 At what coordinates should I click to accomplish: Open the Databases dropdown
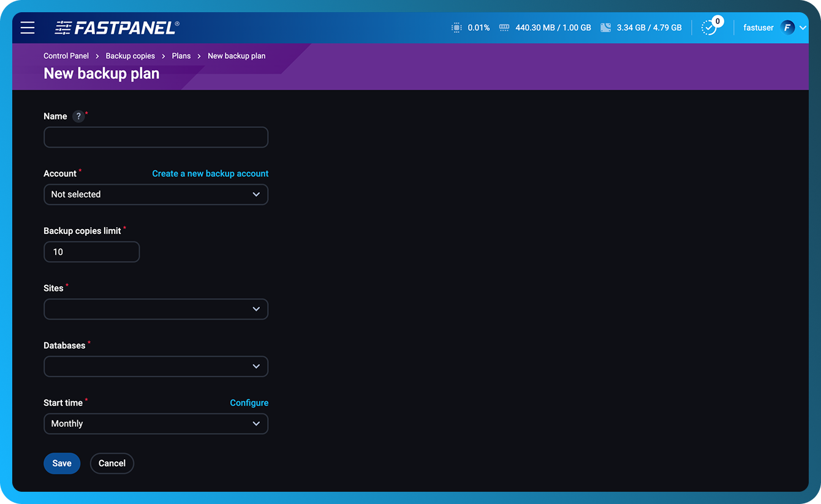click(156, 366)
